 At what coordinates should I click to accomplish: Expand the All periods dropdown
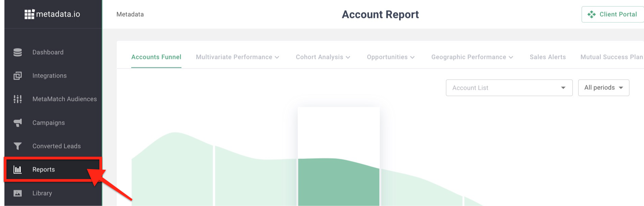604,88
